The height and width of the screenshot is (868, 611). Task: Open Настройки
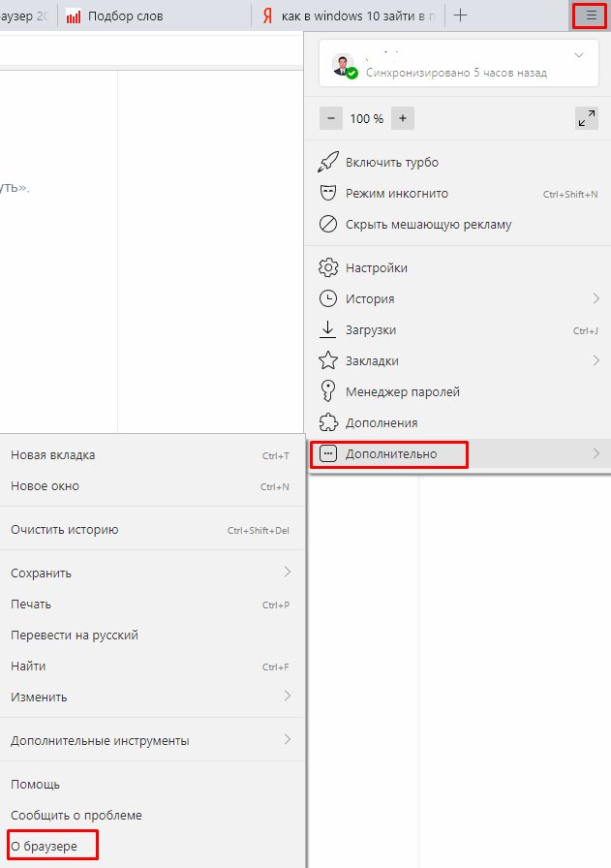(x=458, y=267)
